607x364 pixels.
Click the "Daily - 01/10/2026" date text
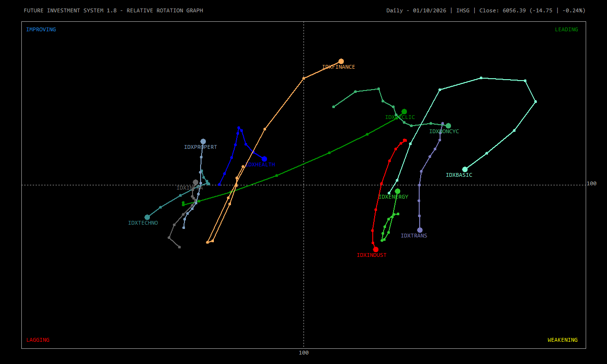point(416,10)
